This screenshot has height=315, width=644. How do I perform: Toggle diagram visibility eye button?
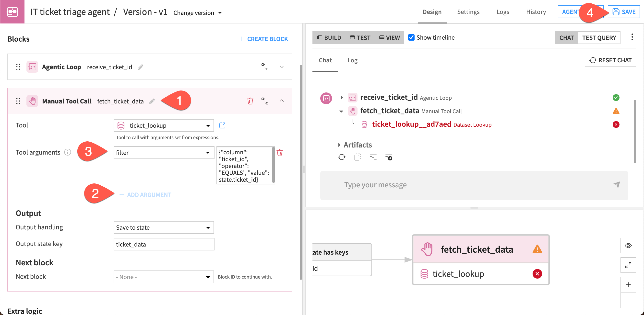(628, 246)
